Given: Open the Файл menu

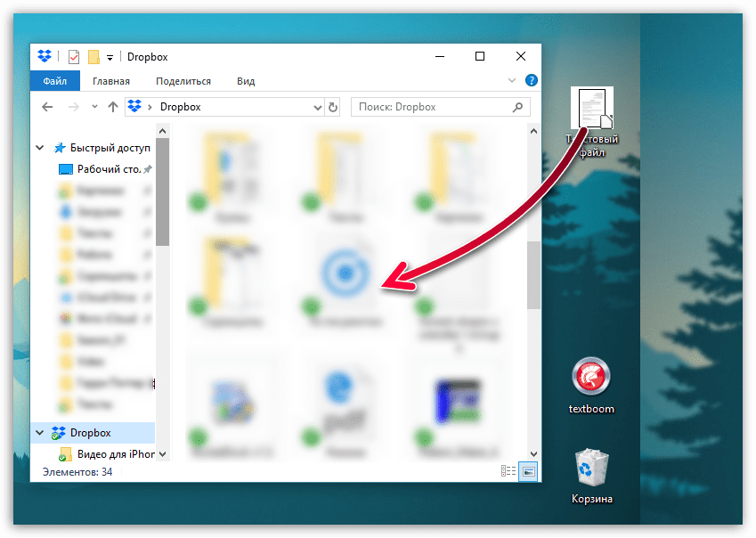Looking at the screenshot, I should [55, 81].
